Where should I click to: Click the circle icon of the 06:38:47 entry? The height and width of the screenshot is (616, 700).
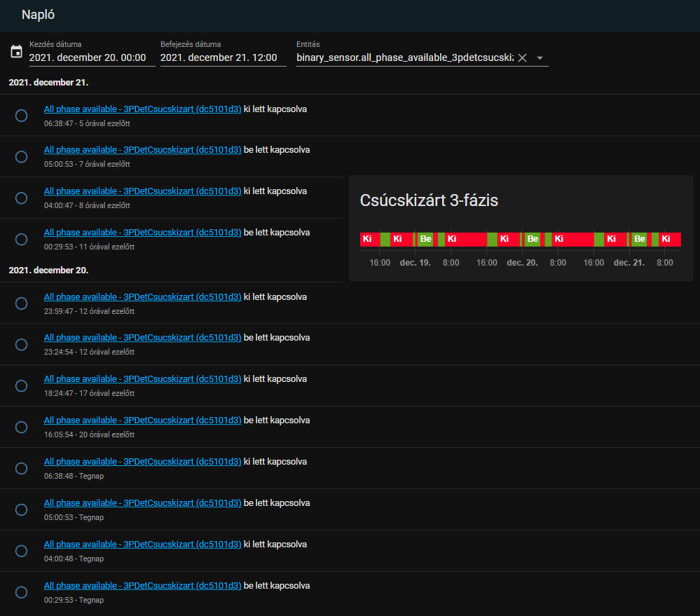pos(22,116)
